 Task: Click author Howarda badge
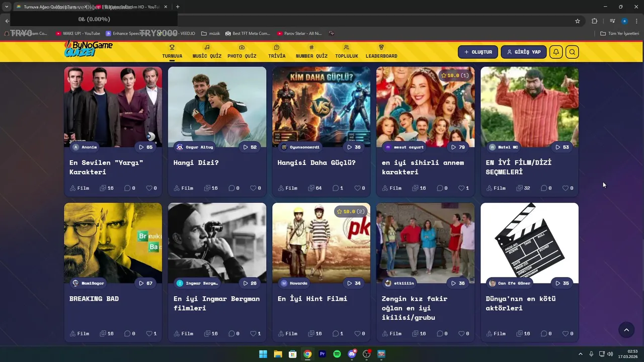pyautogui.click(x=294, y=283)
